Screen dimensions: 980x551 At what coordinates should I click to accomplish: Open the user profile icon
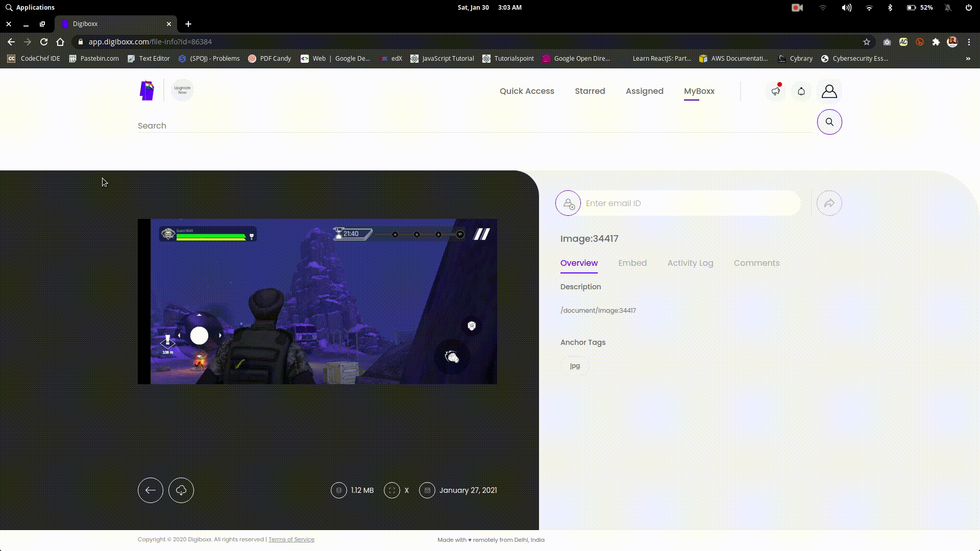[x=829, y=91]
